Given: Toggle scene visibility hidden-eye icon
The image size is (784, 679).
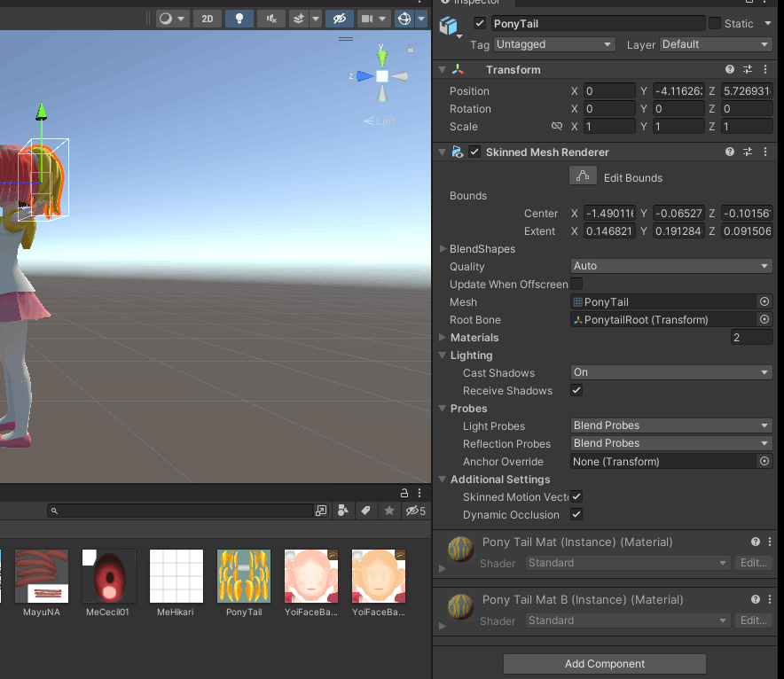Looking at the screenshot, I should pos(340,19).
